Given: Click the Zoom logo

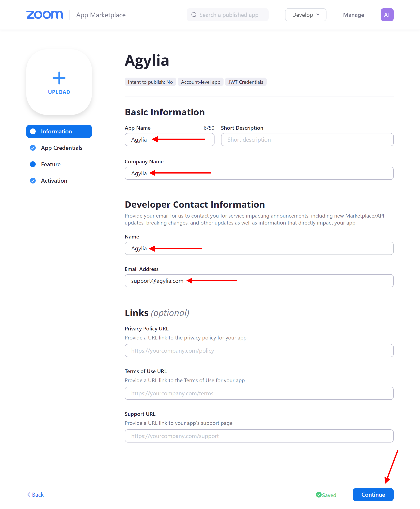Looking at the screenshot, I should tap(45, 15).
